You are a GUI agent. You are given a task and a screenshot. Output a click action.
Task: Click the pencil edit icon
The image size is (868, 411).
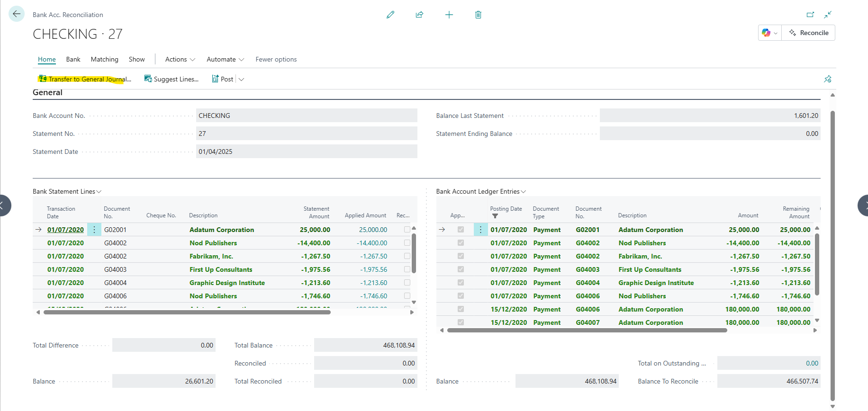[390, 15]
